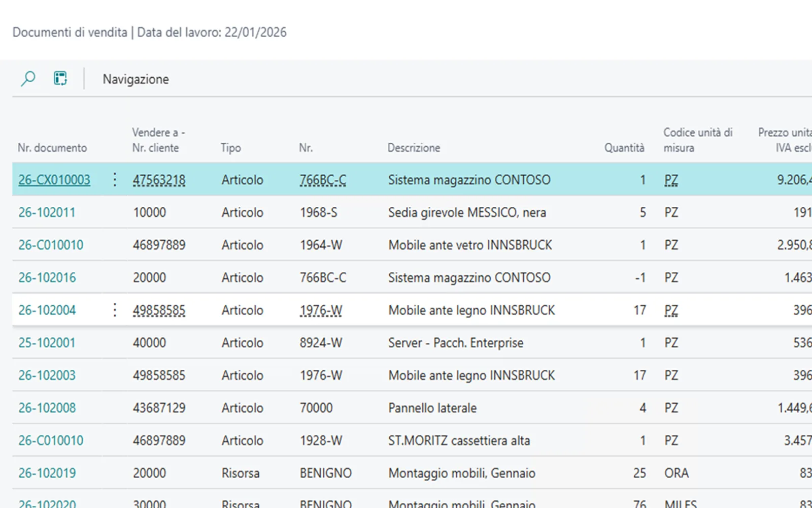
Task: Click customer number 49858585 in row 26-102004
Action: [x=159, y=310]
